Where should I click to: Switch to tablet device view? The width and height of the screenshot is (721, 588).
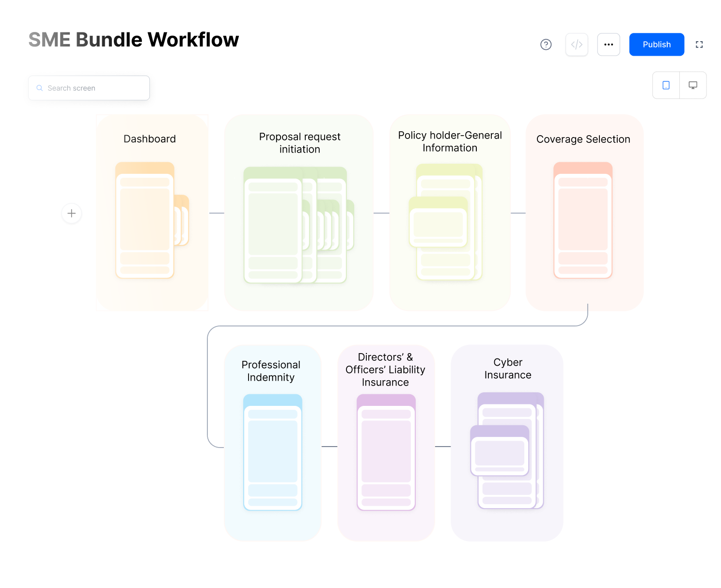tap(666, 85)
